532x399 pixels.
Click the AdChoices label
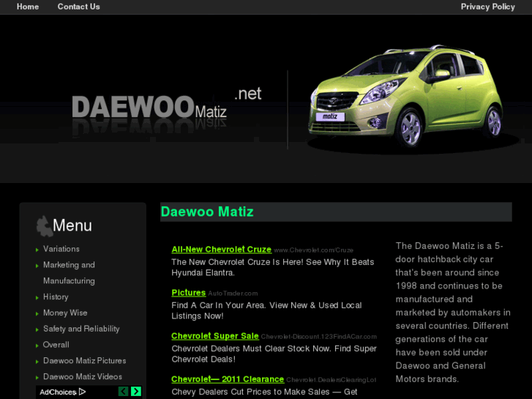point(58,392)
